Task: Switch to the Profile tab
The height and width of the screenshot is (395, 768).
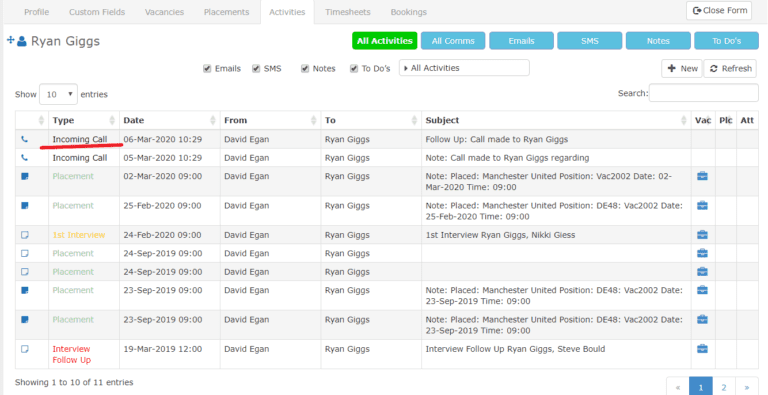Action: [37, 12]
